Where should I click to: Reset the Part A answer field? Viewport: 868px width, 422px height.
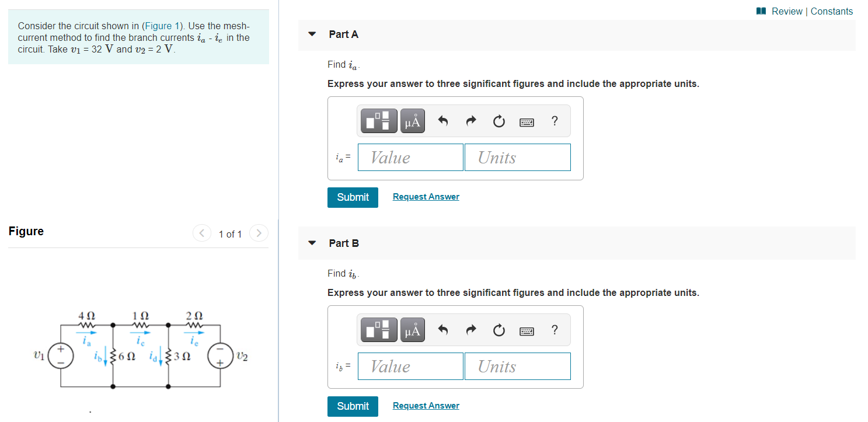[499, 121]
